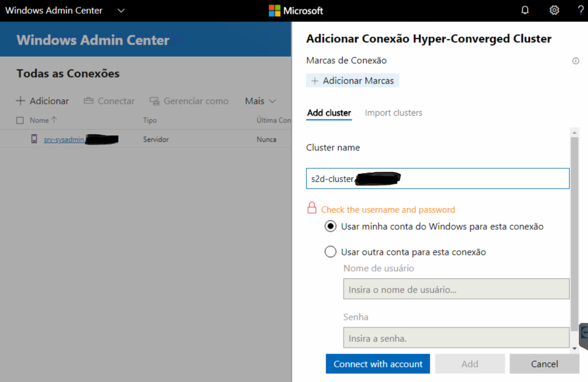The height and width of the screenshot is (382, 588).
Task: Click the server icon beside srv-sysadmin
Action: pos(34,138)
